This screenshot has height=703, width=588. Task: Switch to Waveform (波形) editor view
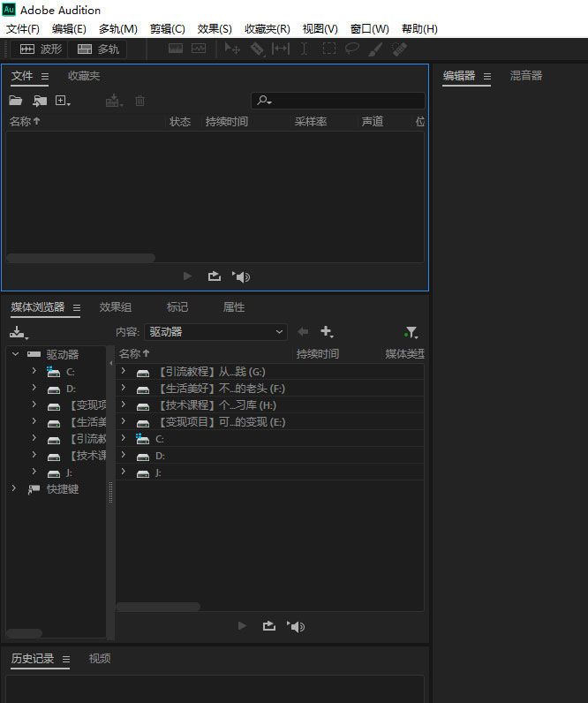[x=41, y=49]
